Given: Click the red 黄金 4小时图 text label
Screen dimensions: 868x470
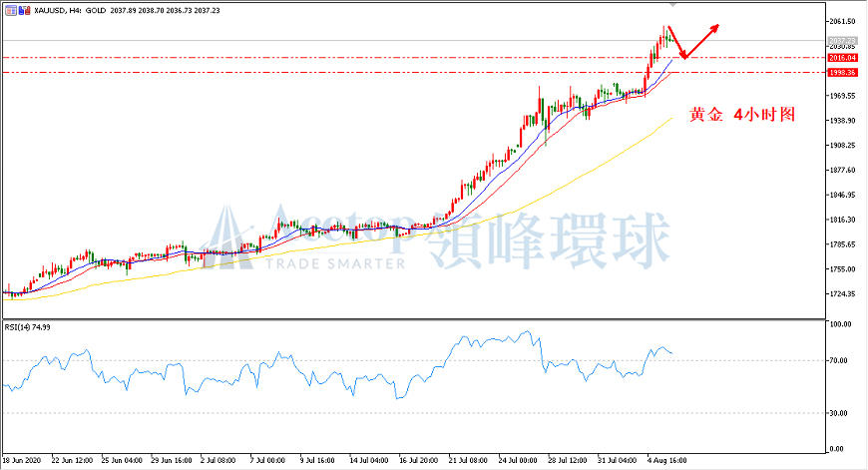Looking at the screenshot, I should (741, 115).
